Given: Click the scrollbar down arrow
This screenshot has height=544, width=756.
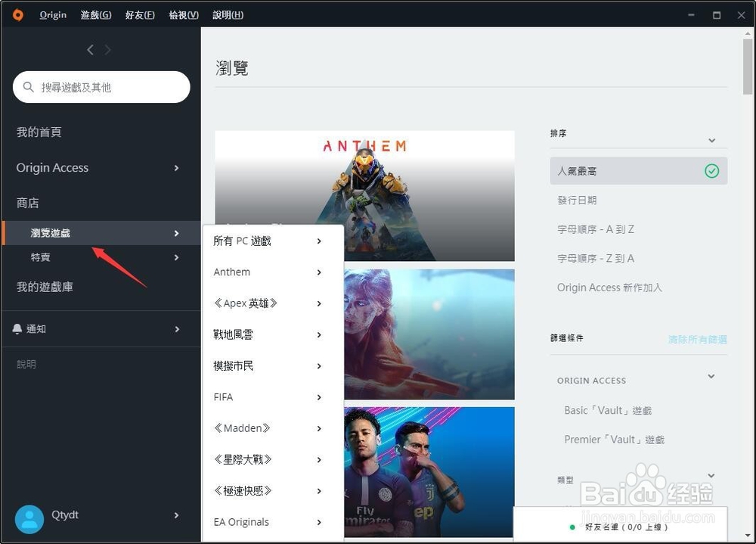Looking at the screenshot, I should click(x=748, y=536).
